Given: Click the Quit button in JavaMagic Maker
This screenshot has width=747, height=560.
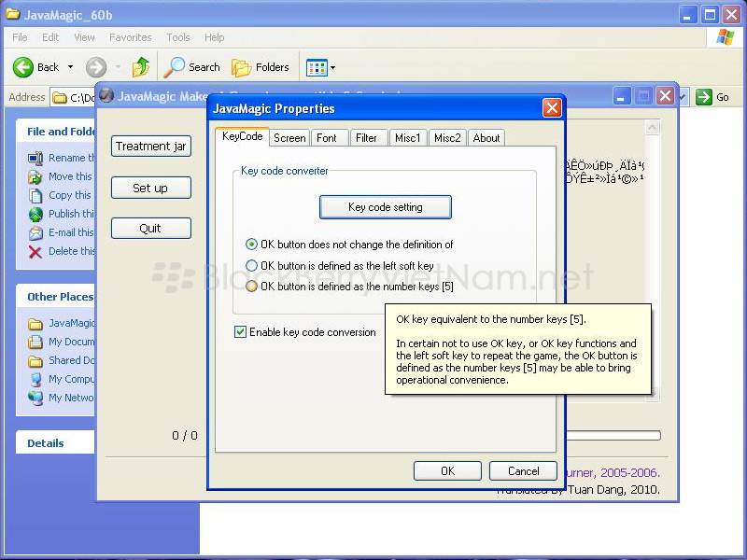Looking at the screenshot, I should [x=151, y=228].
